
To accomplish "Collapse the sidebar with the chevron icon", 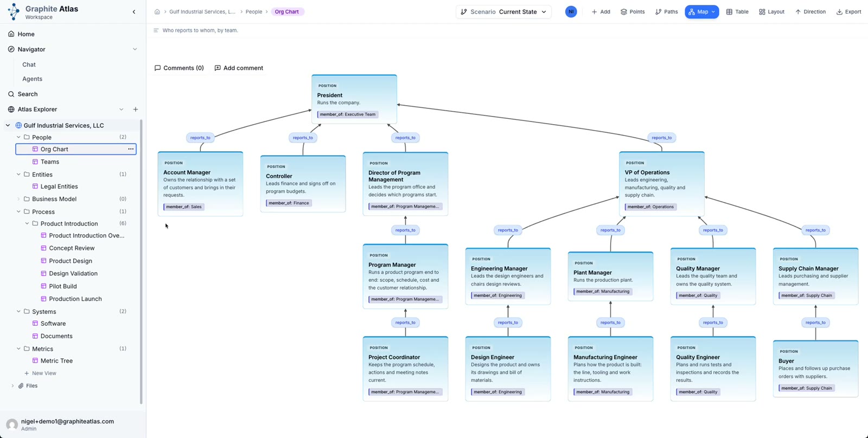I will 134,12.
